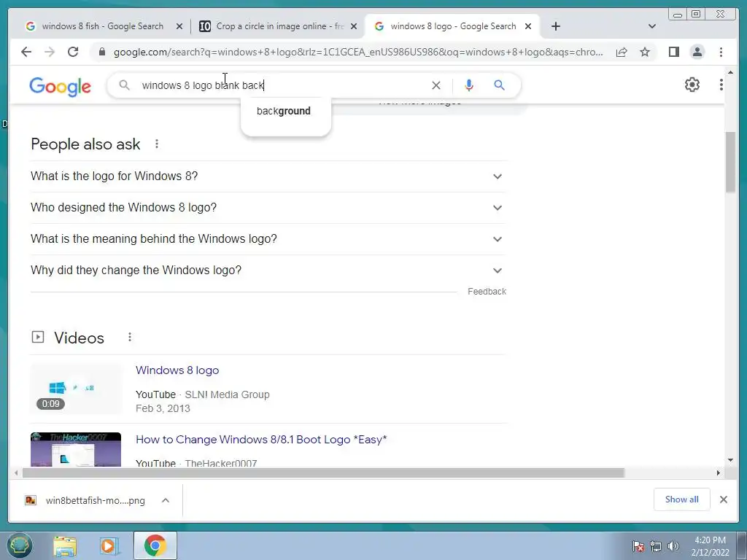Launch Windows Media Player from taskbar

(x=109, y=545)
